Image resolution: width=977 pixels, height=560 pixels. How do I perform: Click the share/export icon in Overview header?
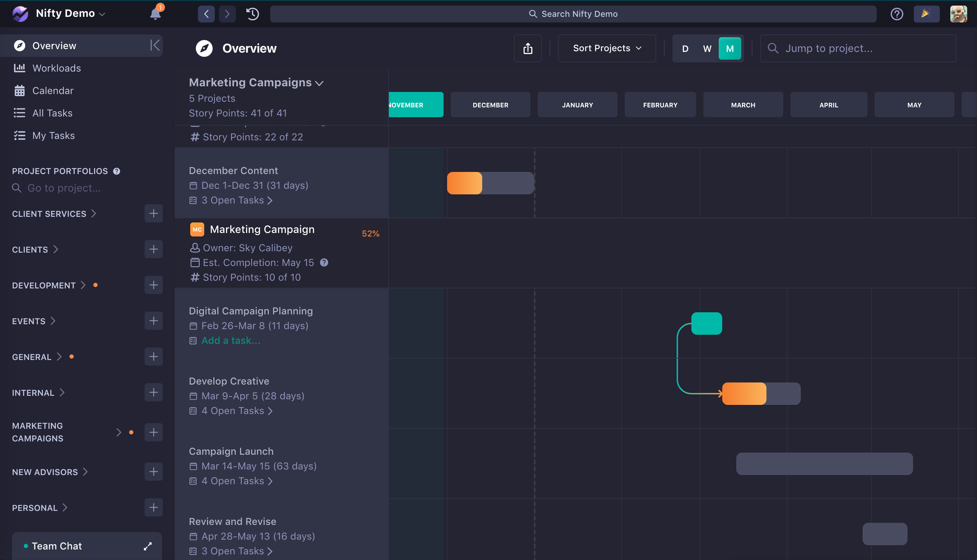point(528,48)
